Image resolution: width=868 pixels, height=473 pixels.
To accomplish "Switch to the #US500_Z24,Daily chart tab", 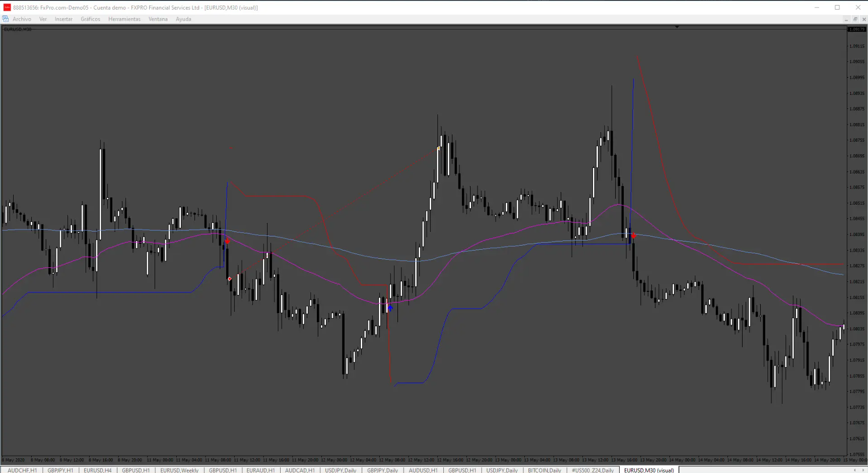I will [x=593, y=470].
